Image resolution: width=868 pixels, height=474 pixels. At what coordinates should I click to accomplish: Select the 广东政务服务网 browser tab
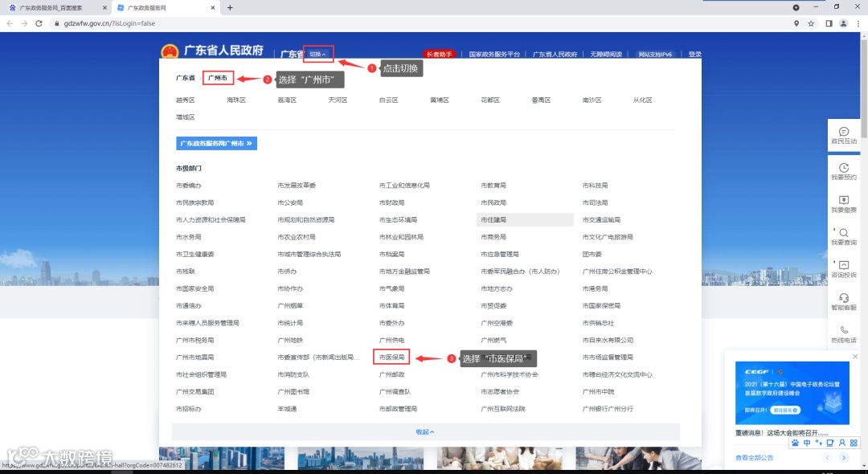pyautogui.click(x=165, y=8)
